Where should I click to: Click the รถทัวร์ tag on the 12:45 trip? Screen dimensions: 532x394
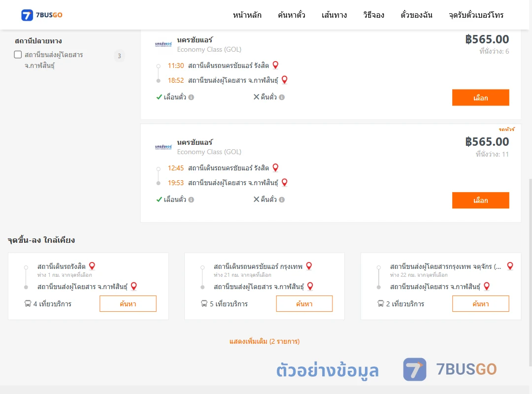506,130
